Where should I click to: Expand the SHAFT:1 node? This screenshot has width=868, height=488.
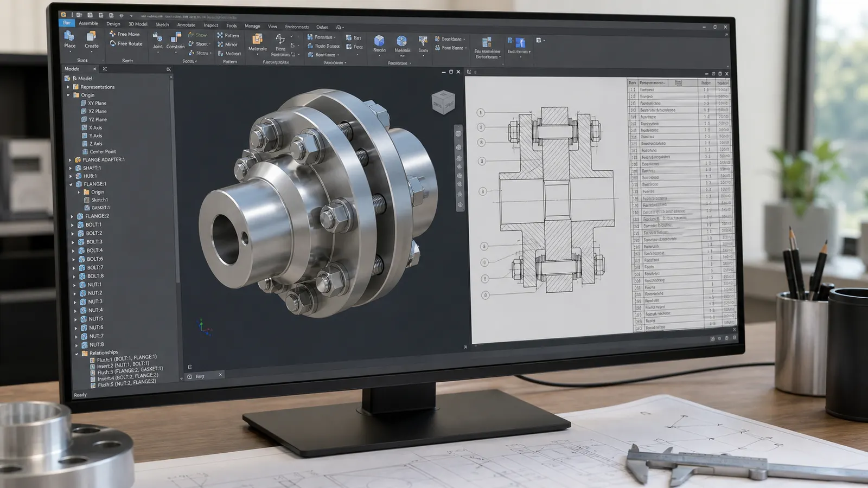click(x=71, y=168)
